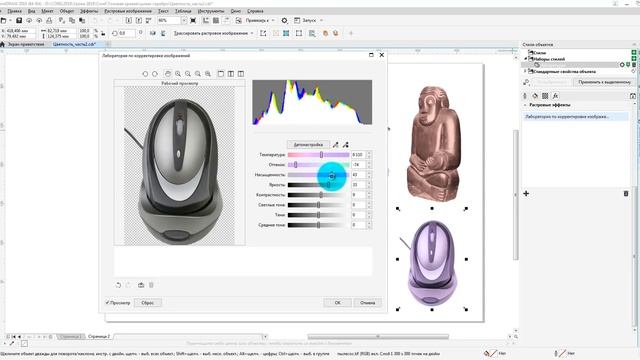The height and width of the screenshot is (360, 640).
Task: Select the Лаборатория по корректировке effect entry
Action: point(575,117)
